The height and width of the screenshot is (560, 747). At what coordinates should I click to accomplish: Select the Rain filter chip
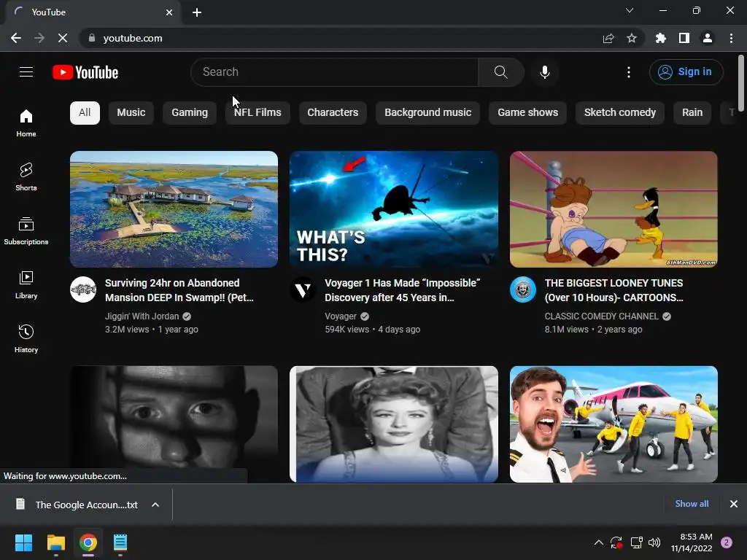(x=692, y=113)
